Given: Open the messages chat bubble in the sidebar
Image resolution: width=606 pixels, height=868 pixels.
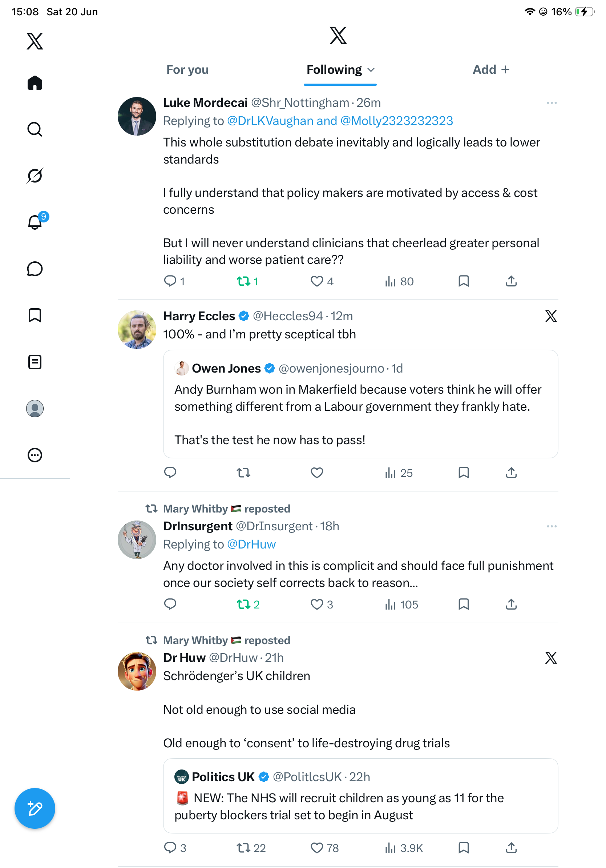Looking at the screenshot, I should (35, 269).
